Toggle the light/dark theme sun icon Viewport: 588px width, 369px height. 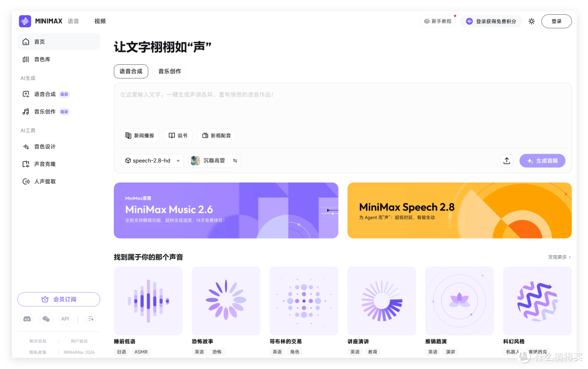532,21
